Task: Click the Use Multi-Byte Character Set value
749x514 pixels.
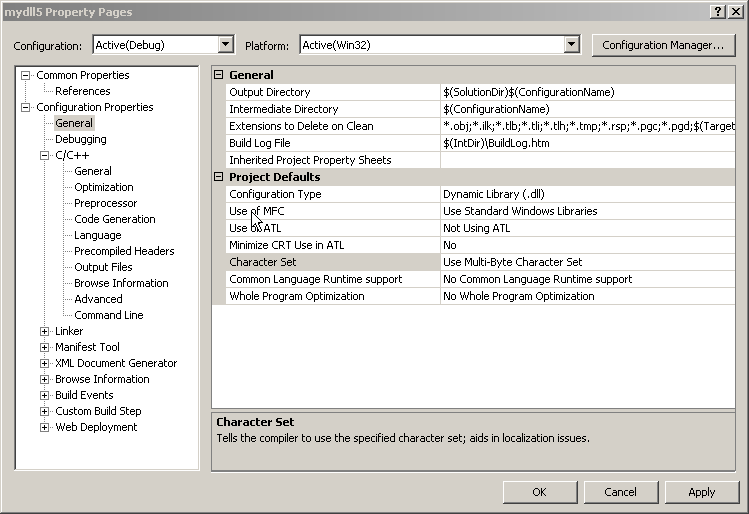Action: (513, 262)
